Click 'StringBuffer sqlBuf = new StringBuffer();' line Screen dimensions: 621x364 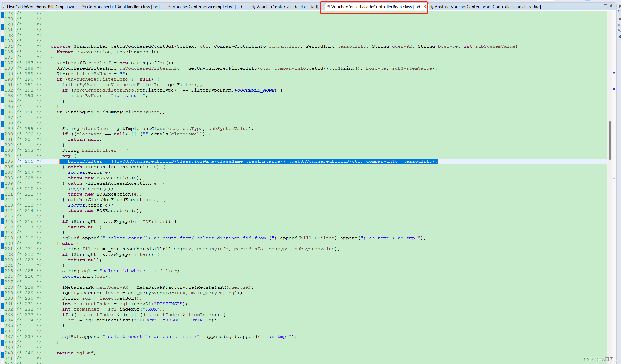click(x=115, y=63)
